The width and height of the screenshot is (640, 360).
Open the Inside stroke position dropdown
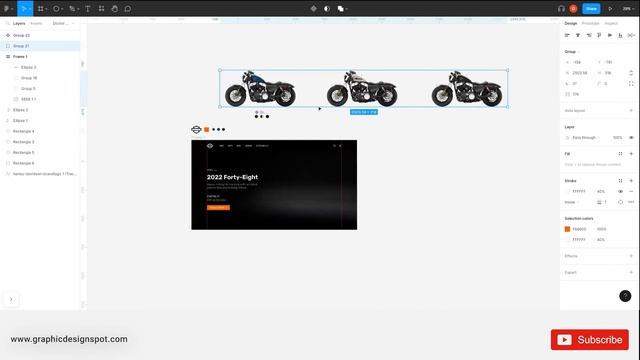[x=572, y=202]
